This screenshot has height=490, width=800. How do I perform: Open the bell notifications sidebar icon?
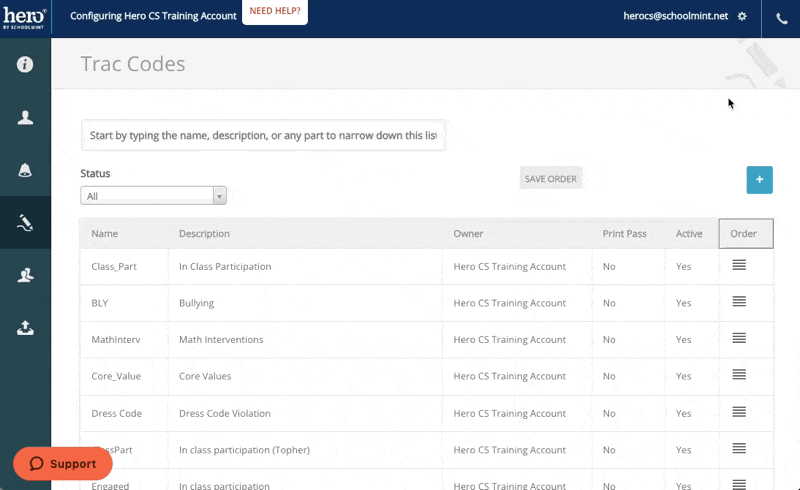[25, 170]
